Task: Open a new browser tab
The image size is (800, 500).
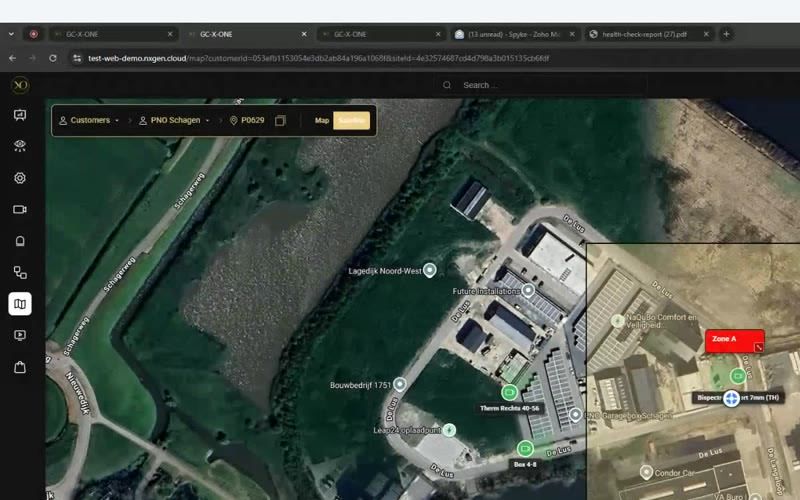Action: [x=727, y=34]
